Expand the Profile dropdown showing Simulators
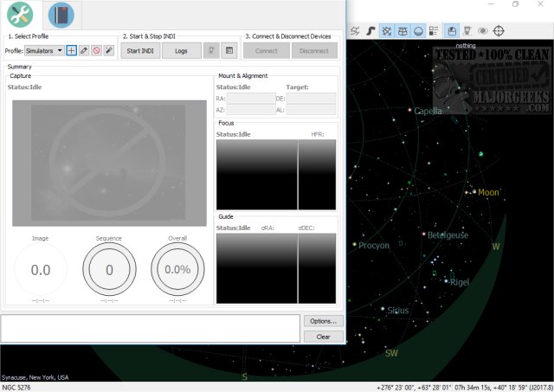 click(44, 51)
